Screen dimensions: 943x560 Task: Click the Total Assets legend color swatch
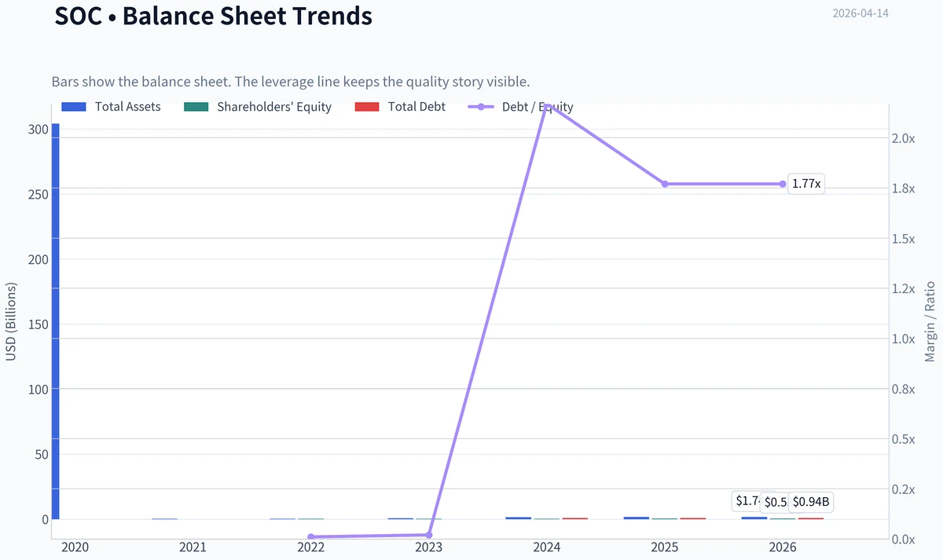[x=73, y=107]
